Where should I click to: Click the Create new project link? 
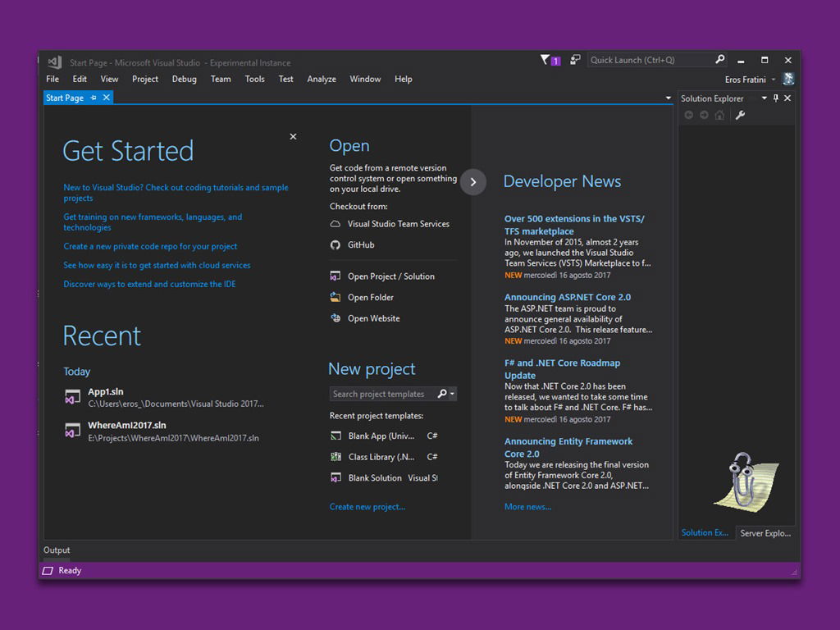(x=367, y=507)
